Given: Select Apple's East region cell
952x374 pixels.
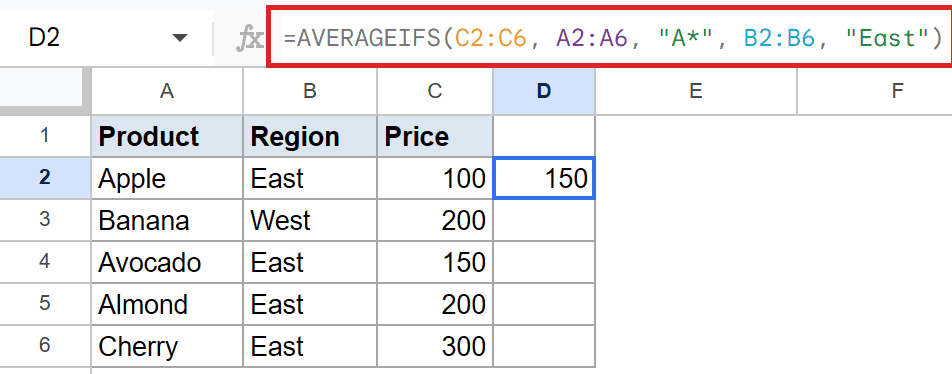Looking at the screenshot, I should pyautogui.click(x=310, y=178).
